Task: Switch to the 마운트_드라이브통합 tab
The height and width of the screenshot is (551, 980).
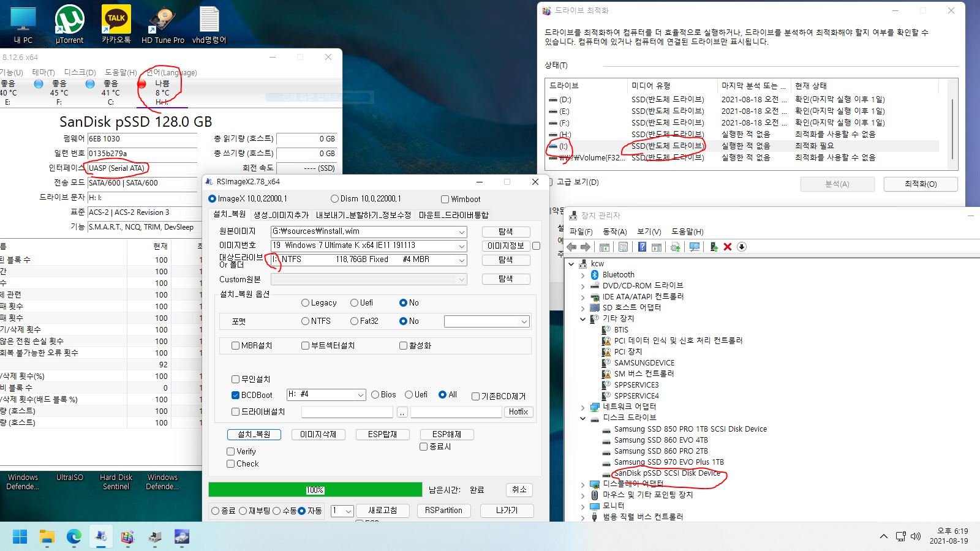Action: pos(454,215)
